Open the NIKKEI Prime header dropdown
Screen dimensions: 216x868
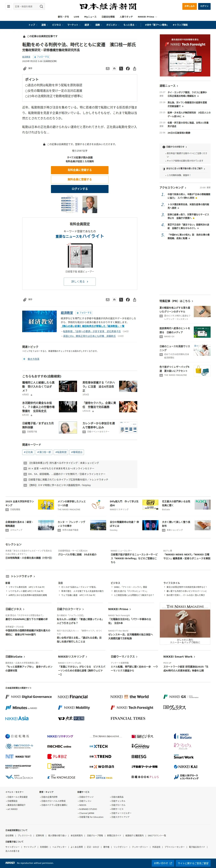[147, 17]
